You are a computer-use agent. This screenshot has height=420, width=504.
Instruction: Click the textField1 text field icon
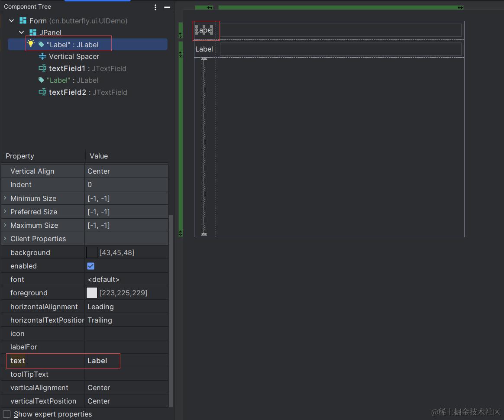pyautogui.click(x=42, y=68)
